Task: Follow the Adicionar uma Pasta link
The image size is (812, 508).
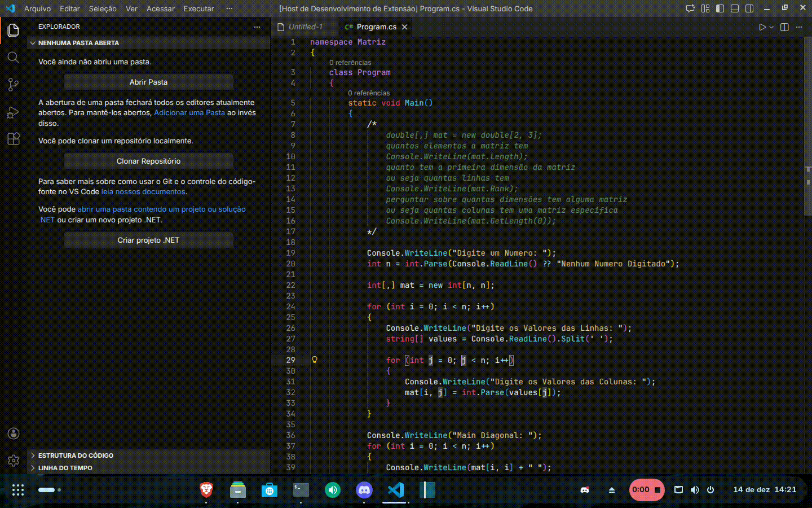Action: click(x=189, y=113)
